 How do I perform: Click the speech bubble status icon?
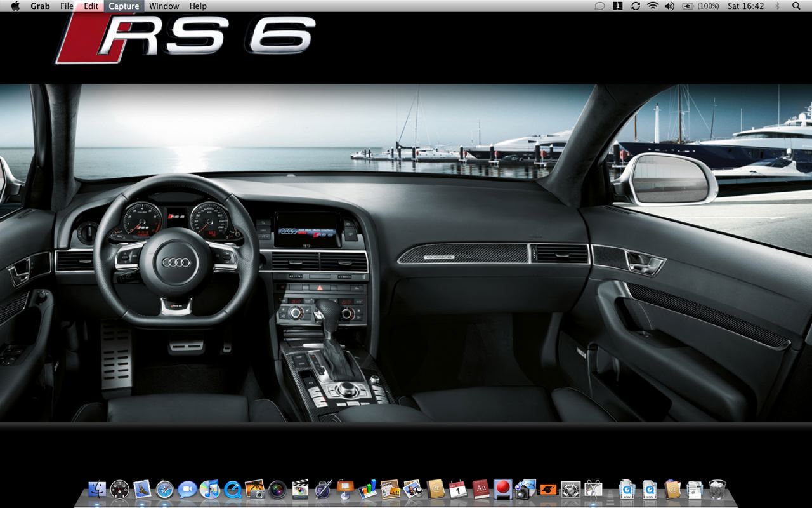point(599,6)
